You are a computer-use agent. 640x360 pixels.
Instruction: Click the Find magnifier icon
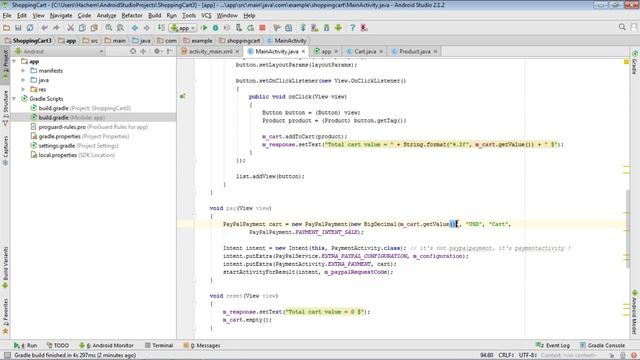109,28
